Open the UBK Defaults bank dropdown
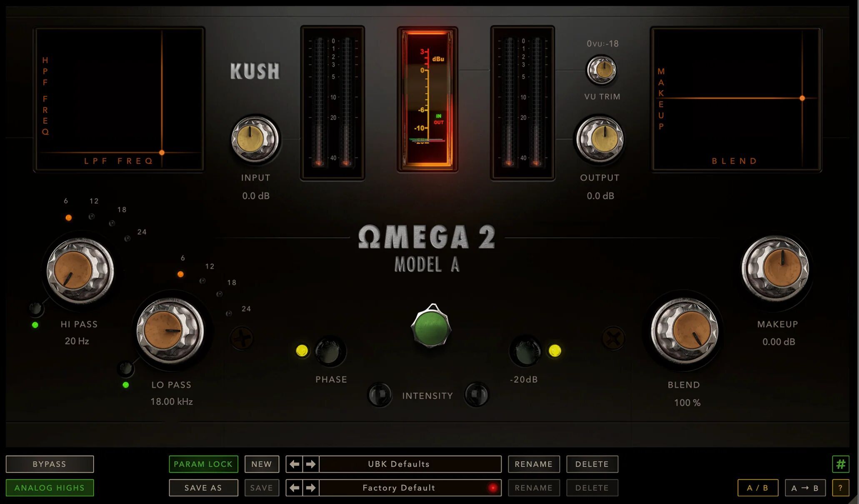 pyautogui.click(x=410, y=464)
